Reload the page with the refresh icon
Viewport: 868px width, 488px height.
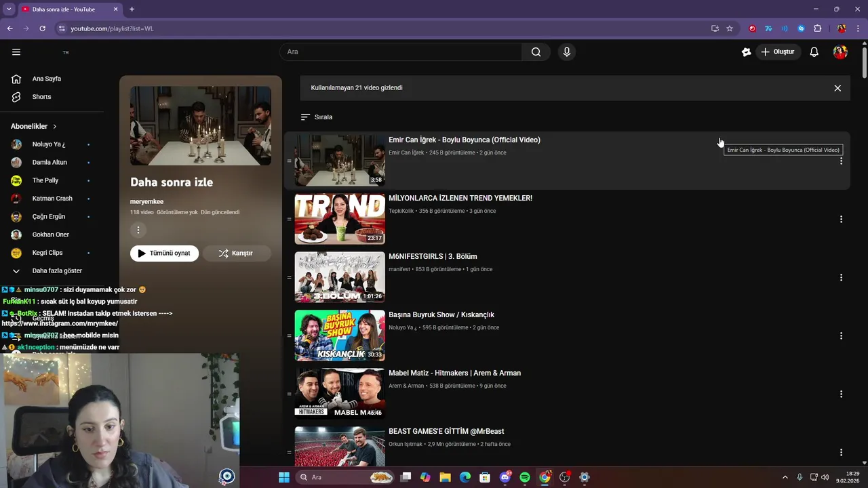tap(42, 28)
